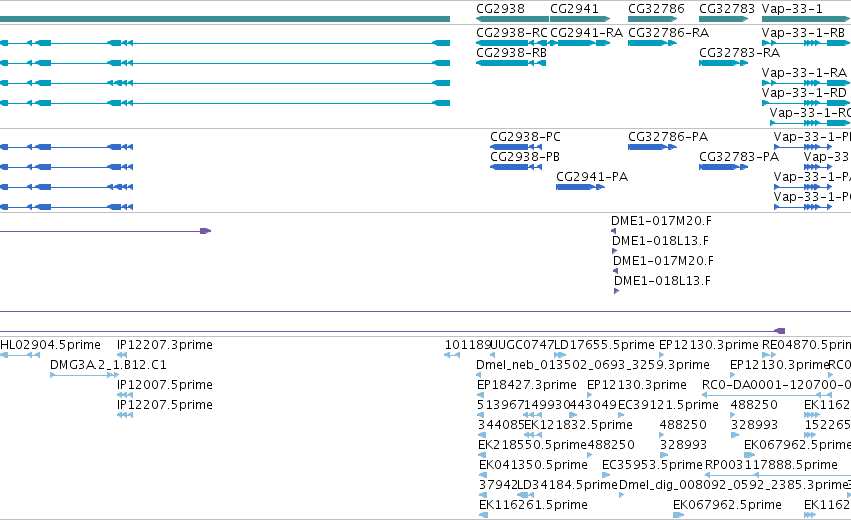Select EST EK218550.5prime
This screenshot has height=520, width=851.
point(532,445)
